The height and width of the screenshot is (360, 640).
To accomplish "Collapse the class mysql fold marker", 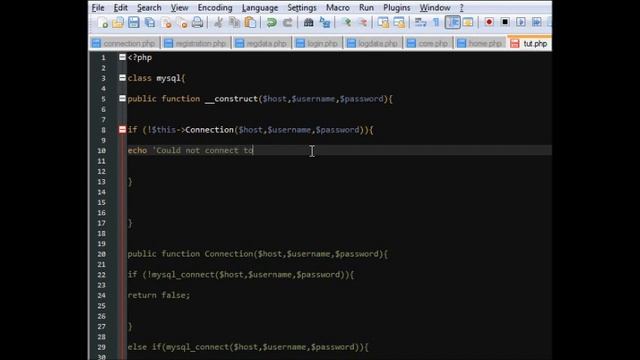I will click(122, 78).
